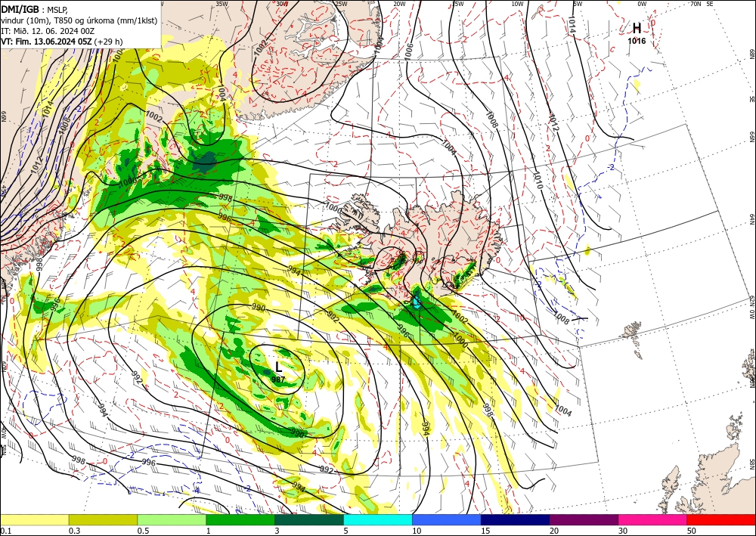Pick the blue 10–15 mm legend swatch
The image size is (756, 536).
tap(447, 519)
